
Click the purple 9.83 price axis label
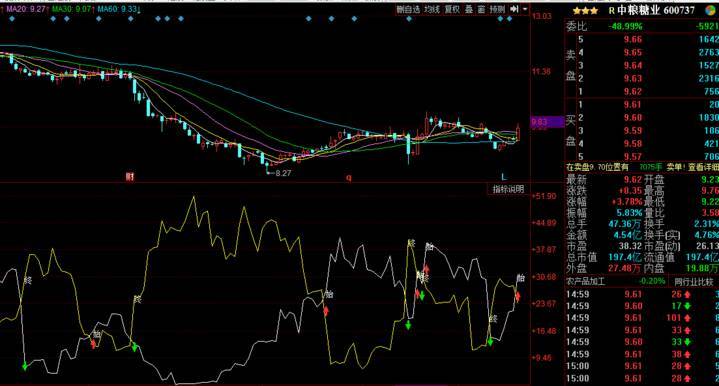pos(547,122)
